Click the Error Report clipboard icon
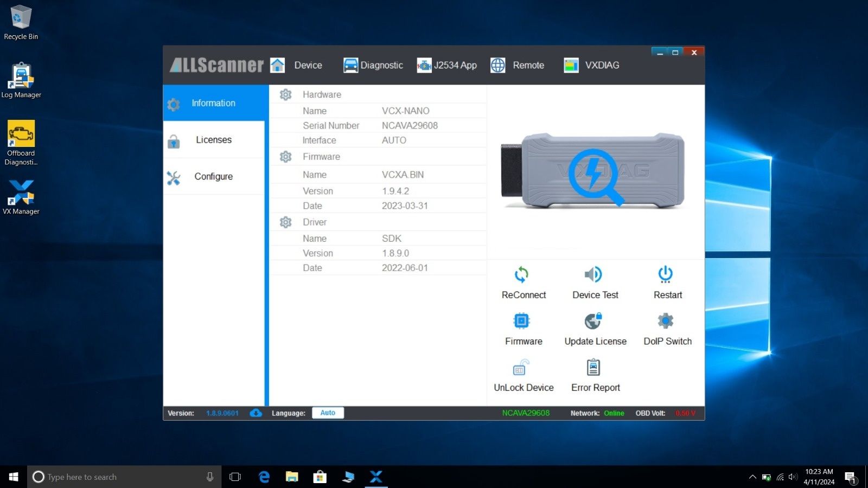868x488 pixels. 593,368
